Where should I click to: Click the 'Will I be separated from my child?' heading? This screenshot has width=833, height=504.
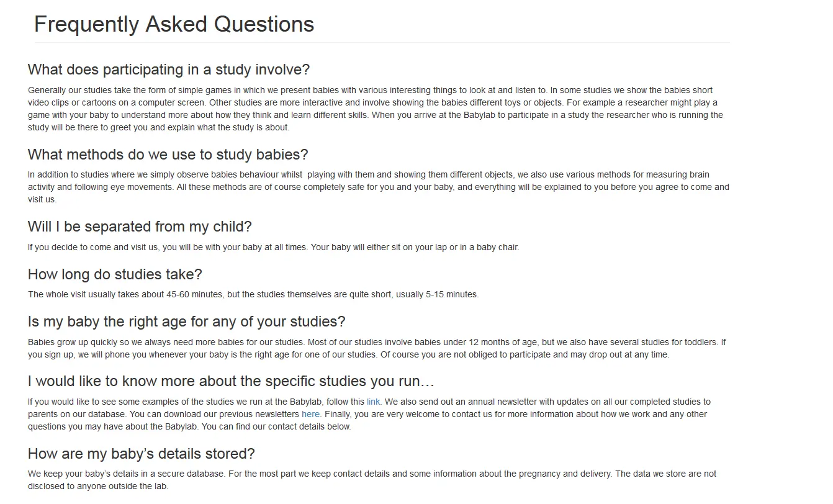pyautogui.click(x=140, y=227)
